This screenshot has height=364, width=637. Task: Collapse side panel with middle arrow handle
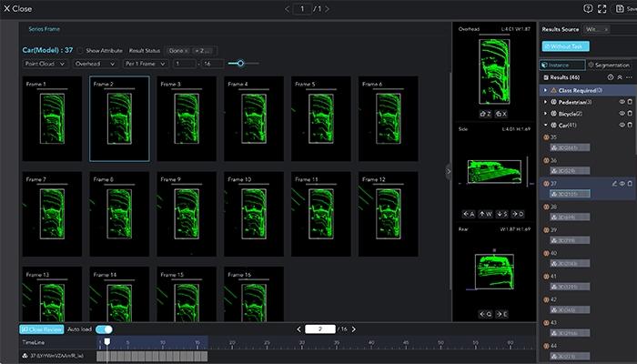coord(448,171)
